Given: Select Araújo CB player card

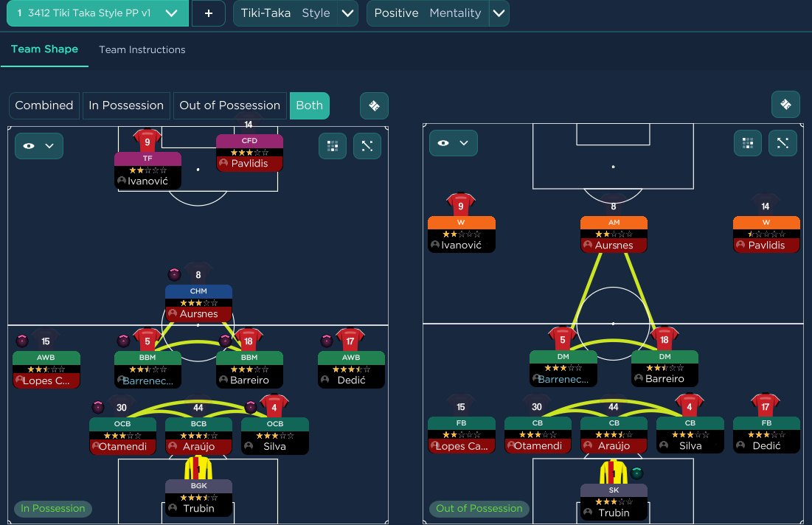Looking at the screenshot, I should click(614, 435).
